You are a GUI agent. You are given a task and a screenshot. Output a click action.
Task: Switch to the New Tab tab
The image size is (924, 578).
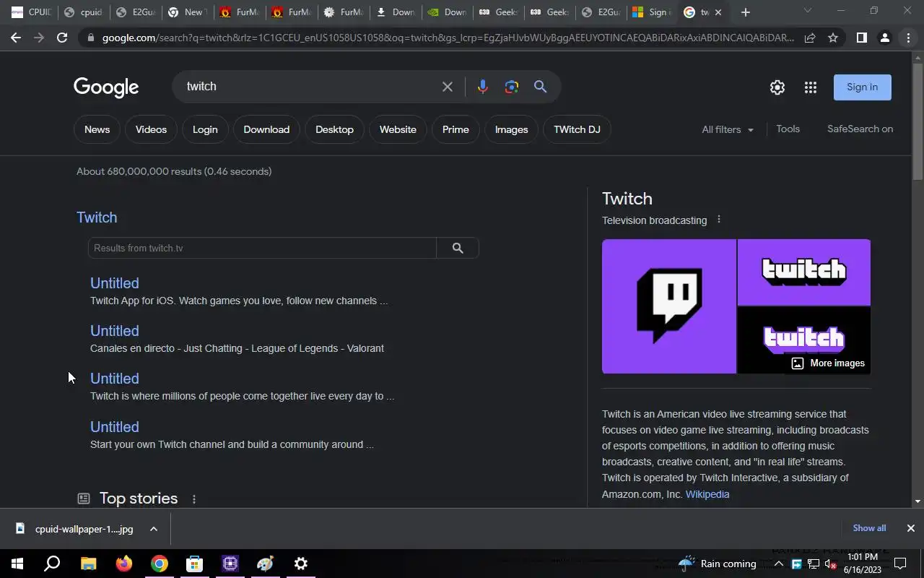[187, 12]
